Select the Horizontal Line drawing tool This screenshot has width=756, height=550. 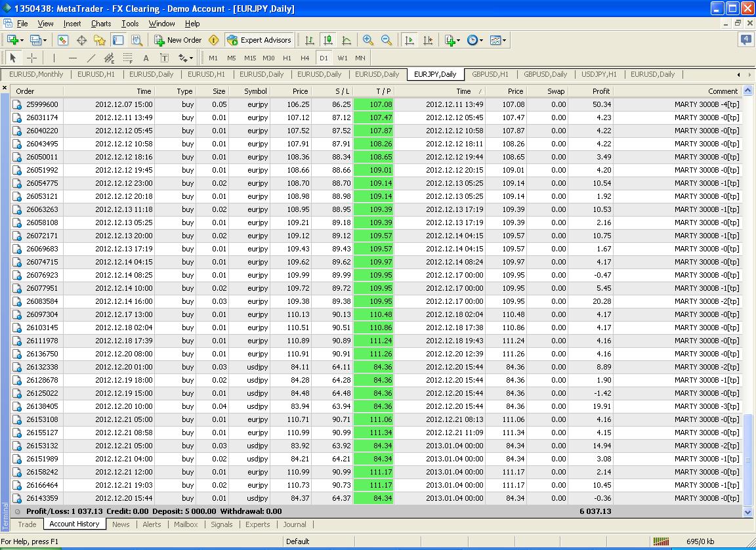coord(72,58)
